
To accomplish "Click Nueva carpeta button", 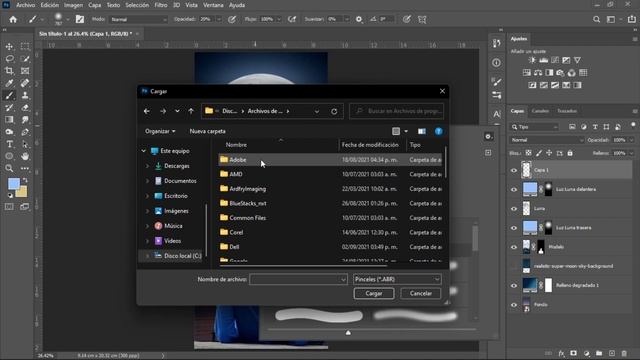I will click(207, 131).
